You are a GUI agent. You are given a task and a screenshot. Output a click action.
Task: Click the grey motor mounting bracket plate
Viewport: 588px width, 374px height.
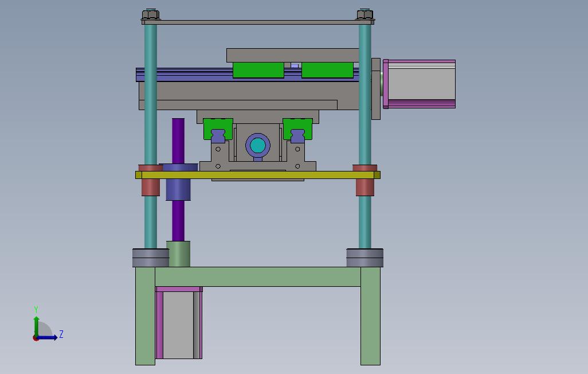376,89
